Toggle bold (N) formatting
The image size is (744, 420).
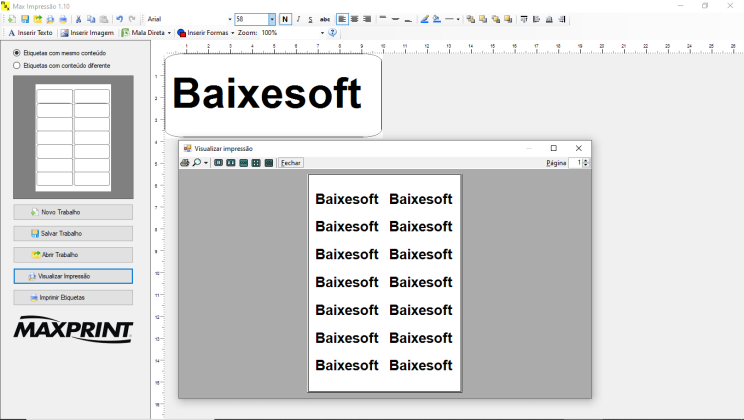(285, 19)
